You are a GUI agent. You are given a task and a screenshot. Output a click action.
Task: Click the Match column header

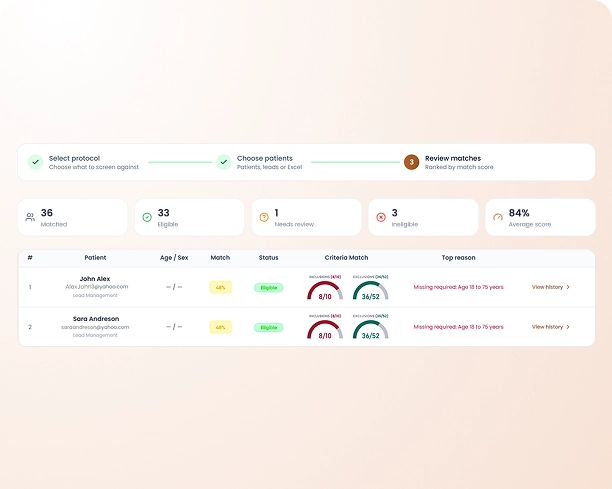pyautogui.click(x=220, y=258)
